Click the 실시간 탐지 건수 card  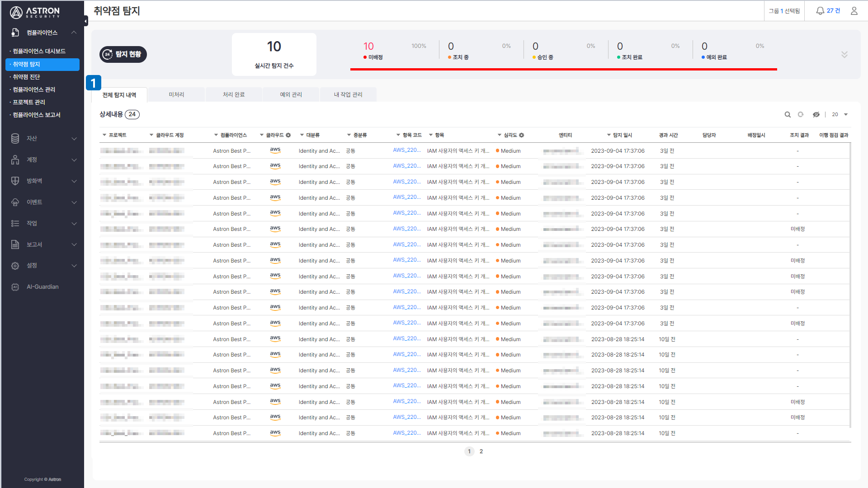pos(274,54)
